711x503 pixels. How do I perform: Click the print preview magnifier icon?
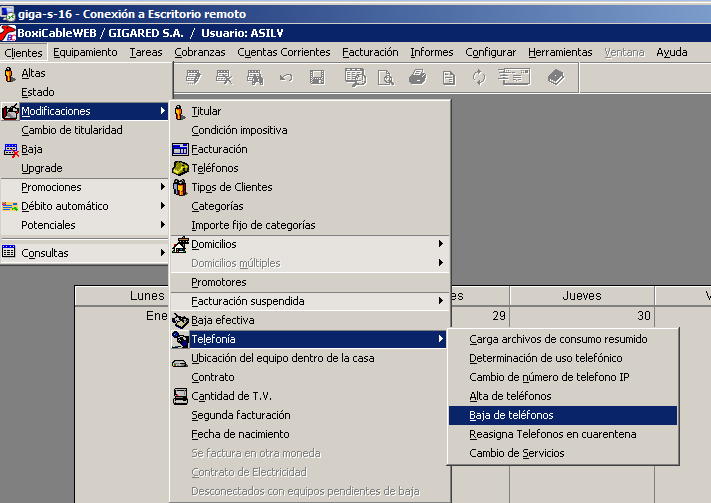point(386,78)
